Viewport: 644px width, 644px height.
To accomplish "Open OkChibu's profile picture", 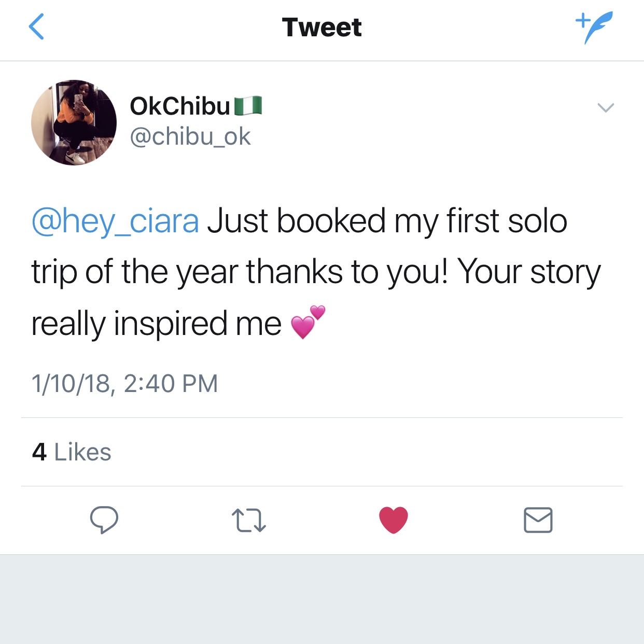I will pyautogui.click(x=74, y=123).
